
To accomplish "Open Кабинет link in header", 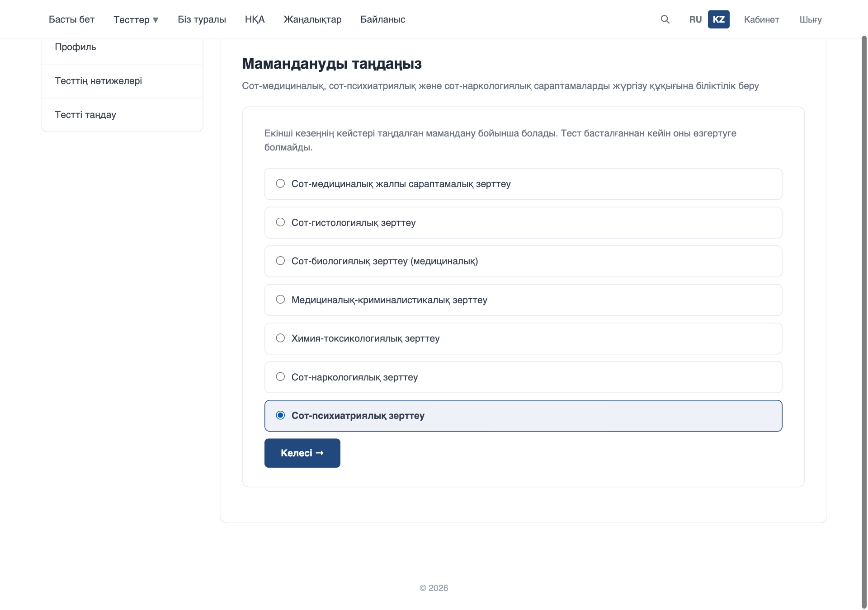I will point(761,19).
